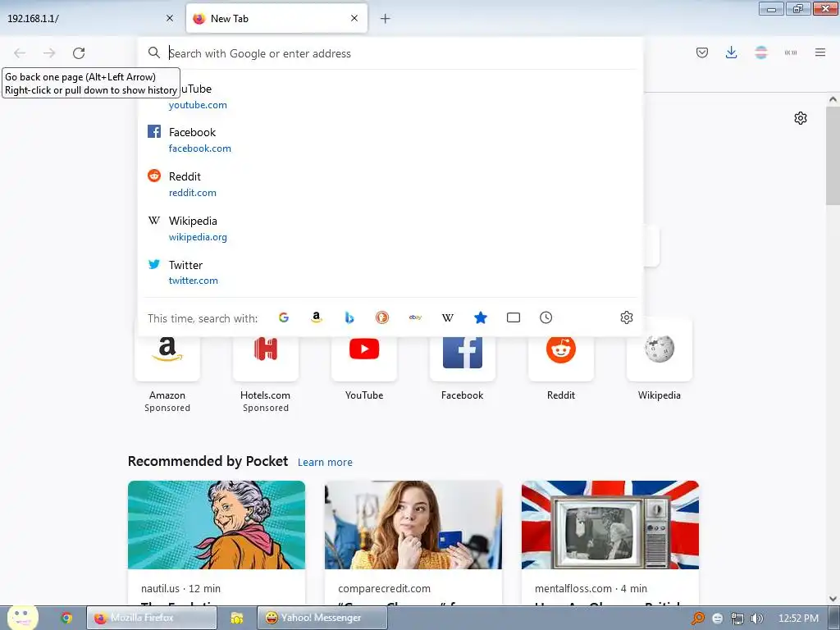Click the page scrollbar up arrow
This screenshot has width=840, height=630.
833,99
